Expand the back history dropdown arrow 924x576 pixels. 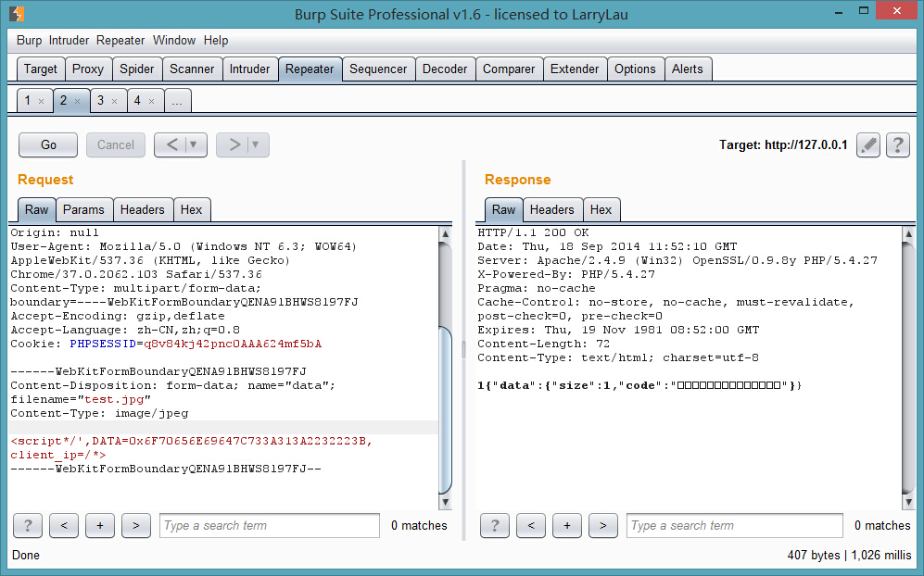click(194, 144)
